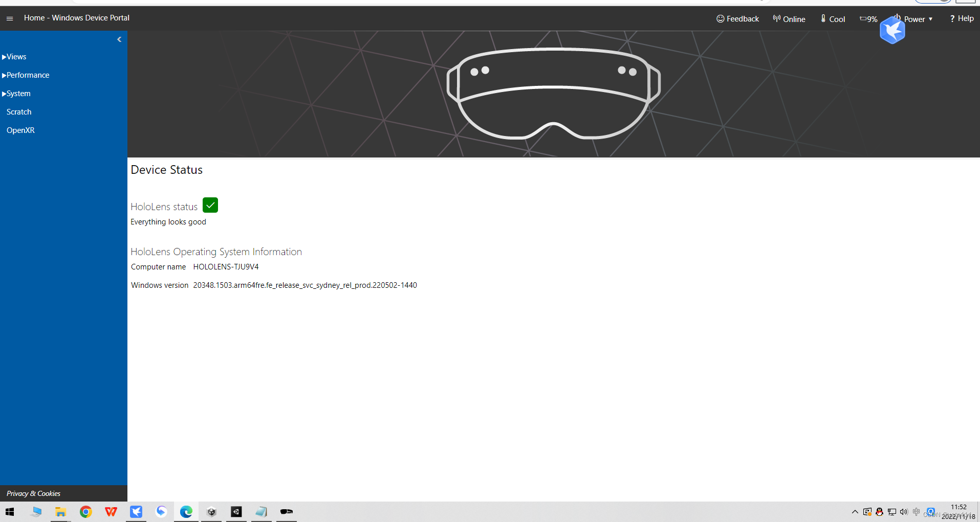Screen dimensions: 980x522
Task: Expand the System section
Action: pyautogui.click(x=18, y=93)
